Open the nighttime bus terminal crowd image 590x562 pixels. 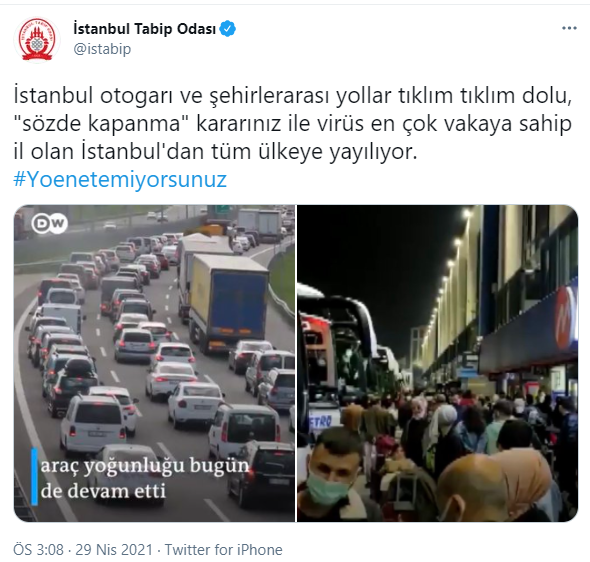point(437,363)
